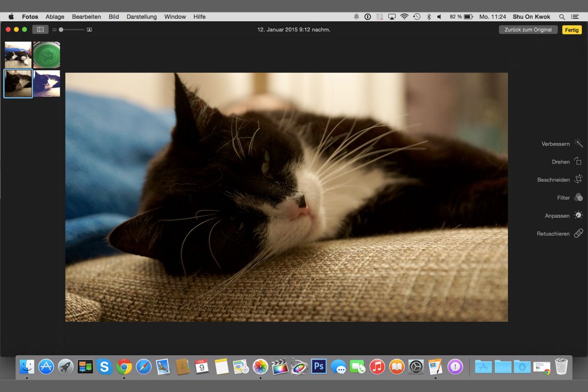The height and width of the screenshot is (392, 588).
Task: Click the Mo. 11:24 clock in menu bar
Action: (493, 17)
